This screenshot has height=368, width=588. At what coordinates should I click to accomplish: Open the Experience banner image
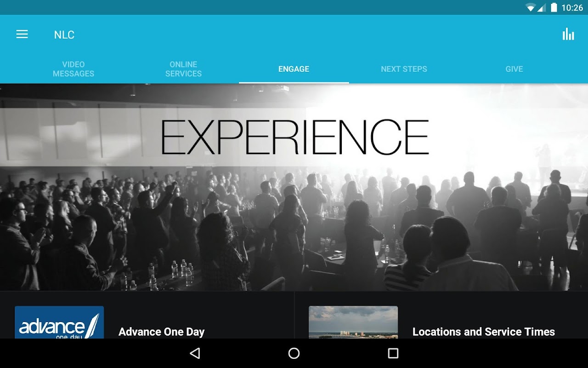pos(294,187)
